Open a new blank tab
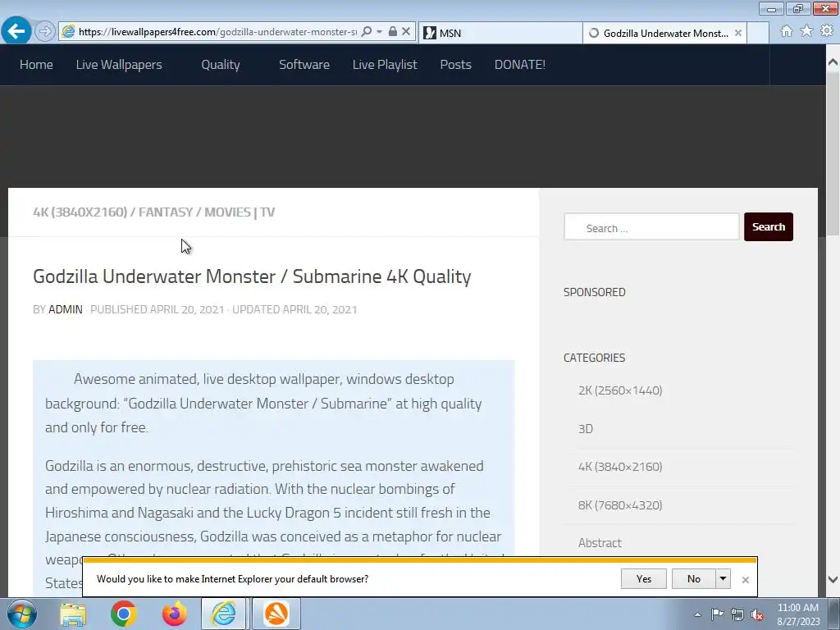Screen dimensions: 840x630 758,33
